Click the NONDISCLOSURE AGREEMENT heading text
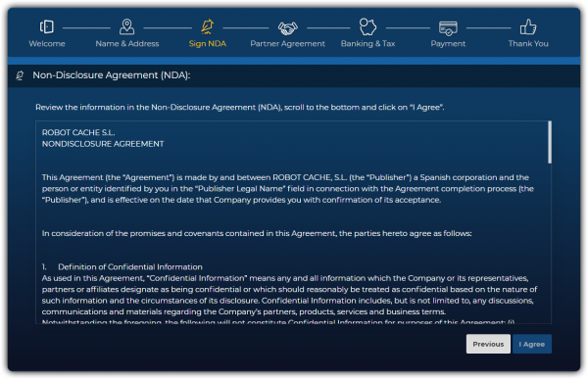Screen dimensions: 588x379 103,144
